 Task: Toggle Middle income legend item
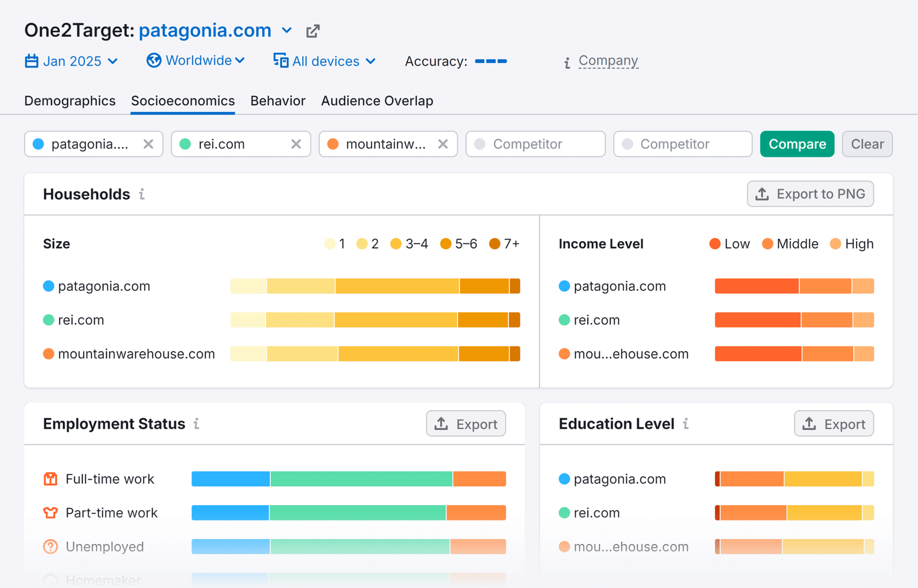click(x=790, y=244)
